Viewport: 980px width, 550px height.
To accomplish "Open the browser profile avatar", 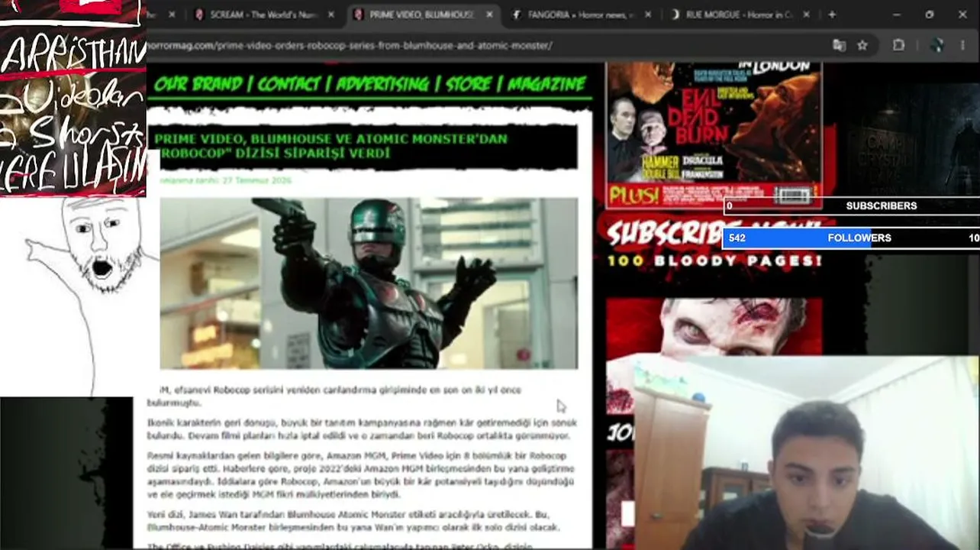I will [x=938, y=45].
